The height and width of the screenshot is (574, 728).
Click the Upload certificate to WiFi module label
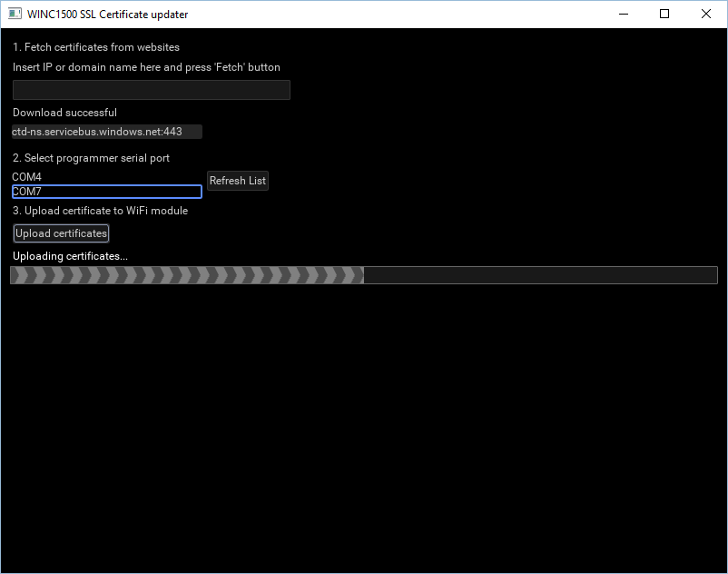pos(100,210)
